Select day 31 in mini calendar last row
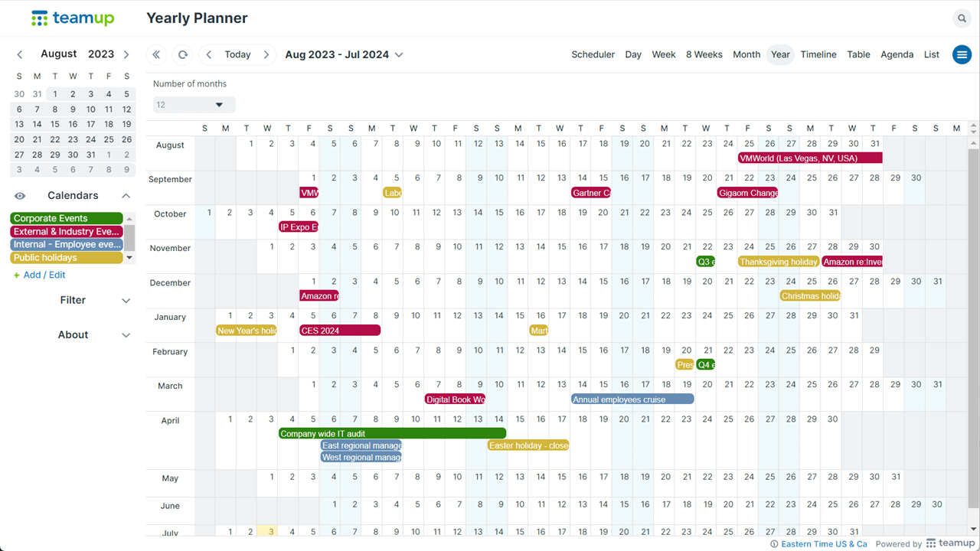 point(91,155)
